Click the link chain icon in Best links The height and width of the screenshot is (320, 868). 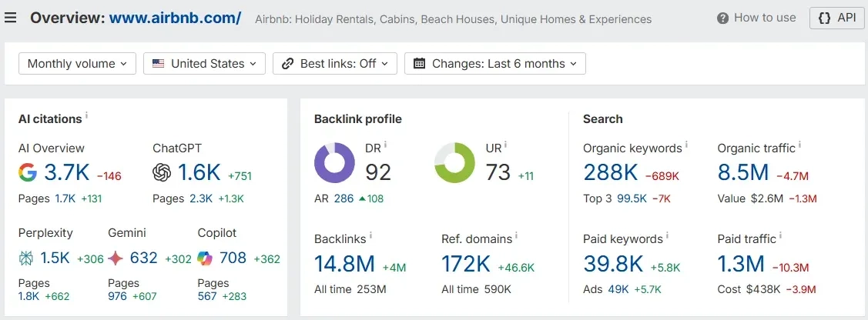287,64
